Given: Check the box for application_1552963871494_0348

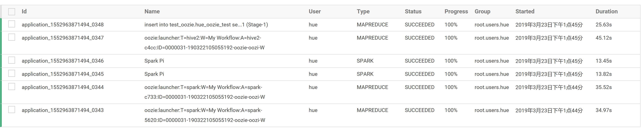Looking at the screenshot, I should pos(11,24).
